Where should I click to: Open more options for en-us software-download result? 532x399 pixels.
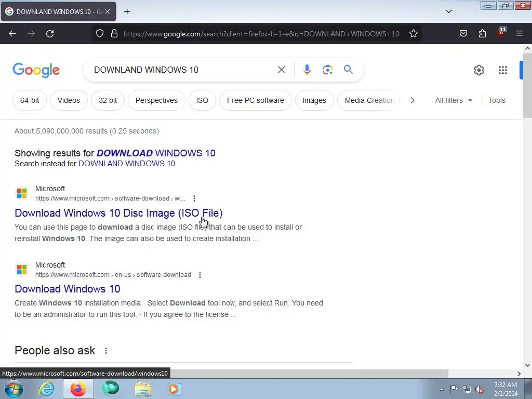[x=200, y=274]
